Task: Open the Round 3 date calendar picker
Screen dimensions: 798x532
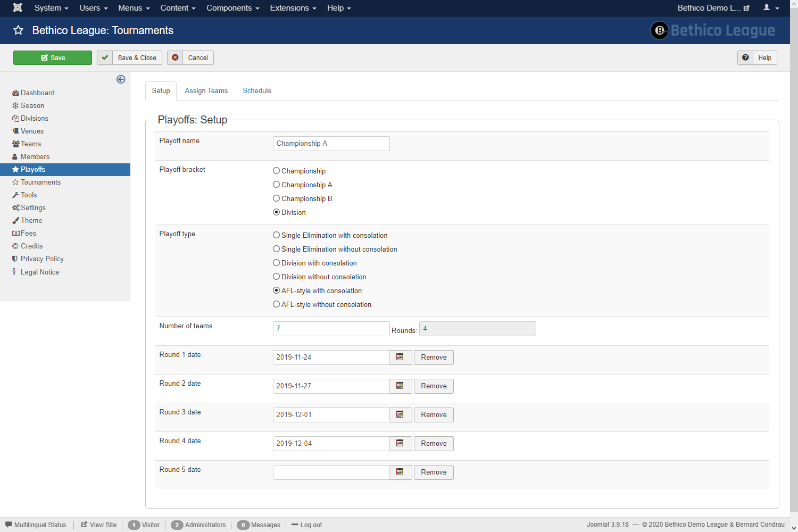Action: click(x=400, y=415)
